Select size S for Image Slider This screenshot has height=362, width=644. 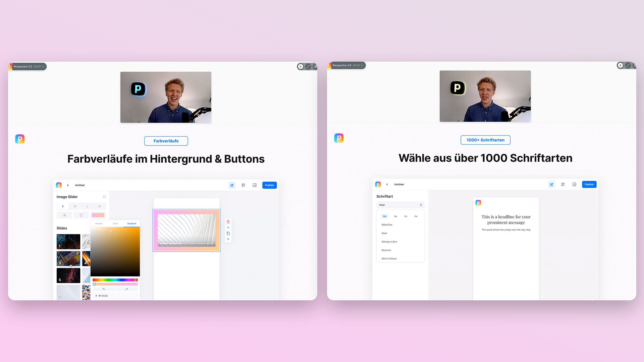tap(63, 206)
